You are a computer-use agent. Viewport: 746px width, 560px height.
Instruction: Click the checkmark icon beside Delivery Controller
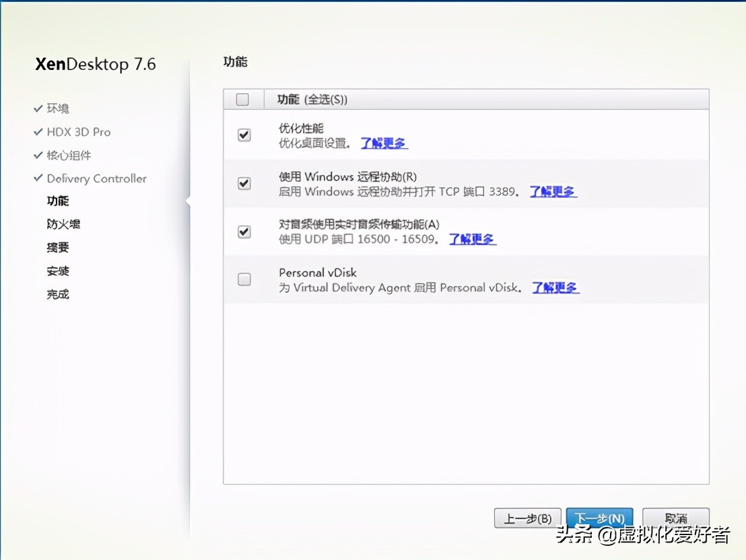click(x=38, y=178)
